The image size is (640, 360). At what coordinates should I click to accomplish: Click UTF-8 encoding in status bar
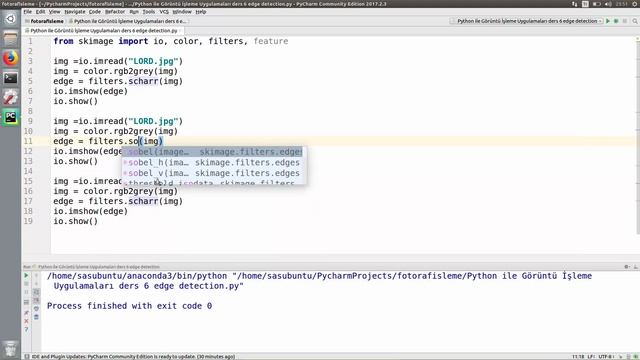(606, 356)
